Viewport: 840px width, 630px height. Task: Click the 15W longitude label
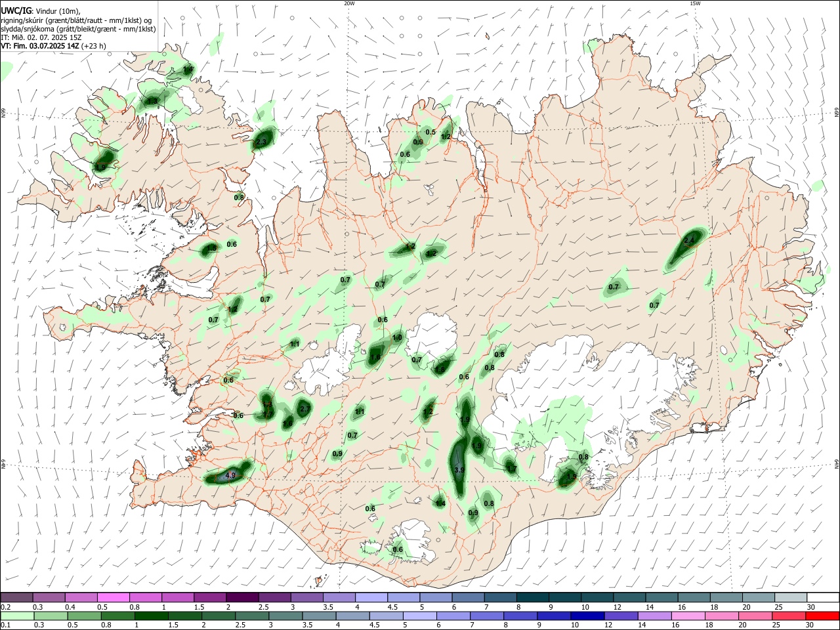coord(695,3)
